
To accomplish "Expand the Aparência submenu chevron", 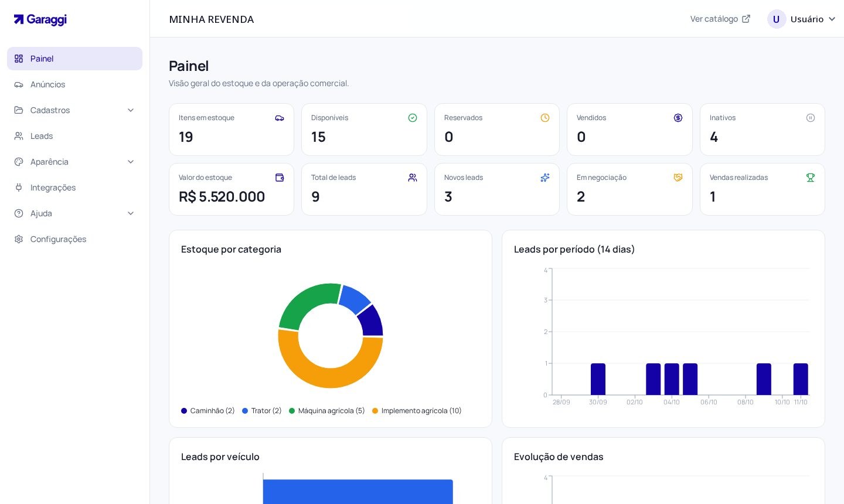I will coord(131,162).
